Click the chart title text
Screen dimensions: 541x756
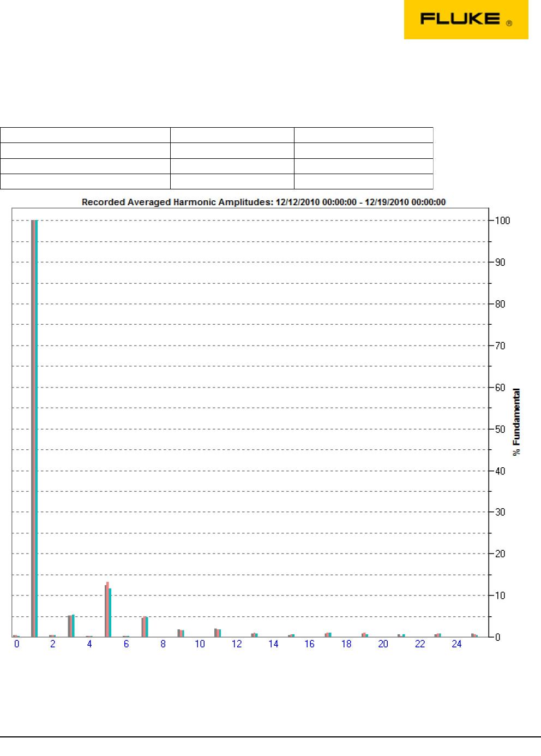pyautogui.click(x=263, y=202)
